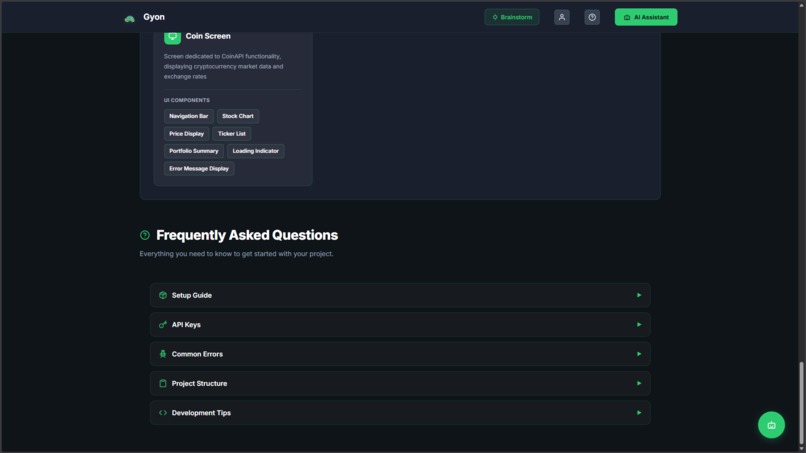The height and width of the screenshot is (453, 806).
Task: Click the Setup Guide label text
Action: tap(192, 295)
